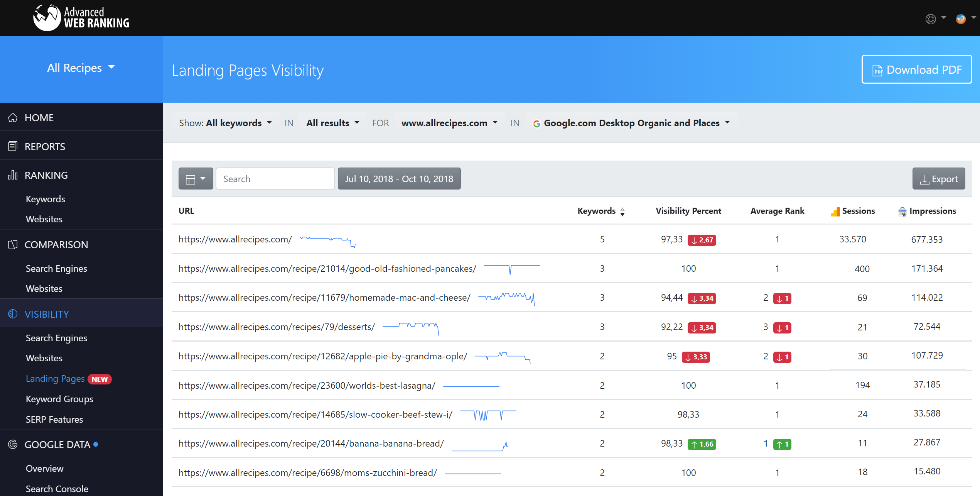Click the Reports document icon
980x496 pixels.
[x=13, y=146]
